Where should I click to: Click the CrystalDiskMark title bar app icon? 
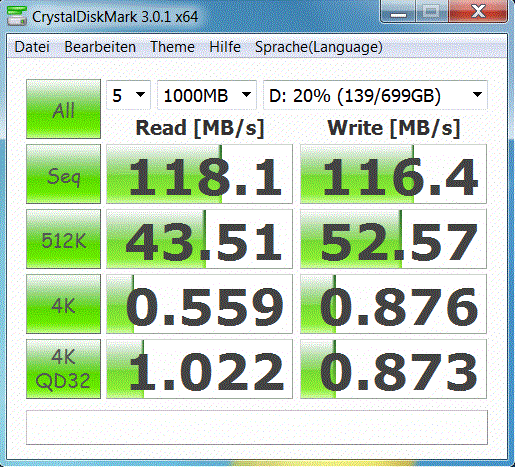(x=17, y=15)
